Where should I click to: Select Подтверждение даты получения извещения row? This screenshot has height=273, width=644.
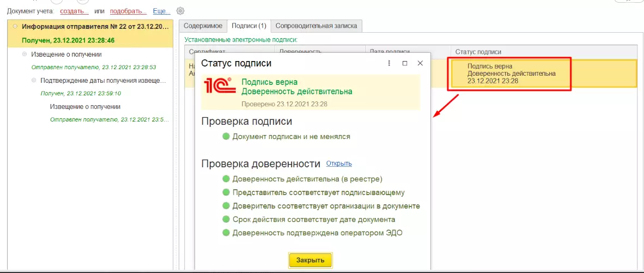tap(103, 80)
